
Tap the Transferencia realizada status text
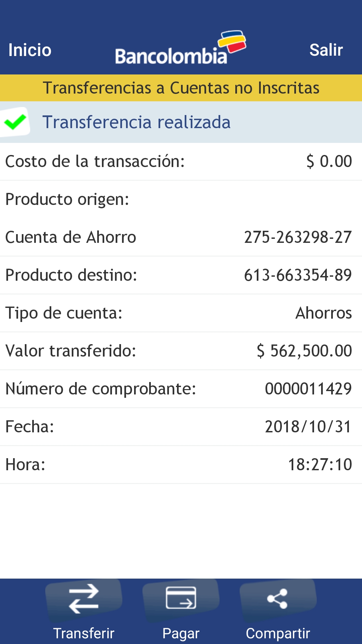pyautogui.click(x=136, y=122)
